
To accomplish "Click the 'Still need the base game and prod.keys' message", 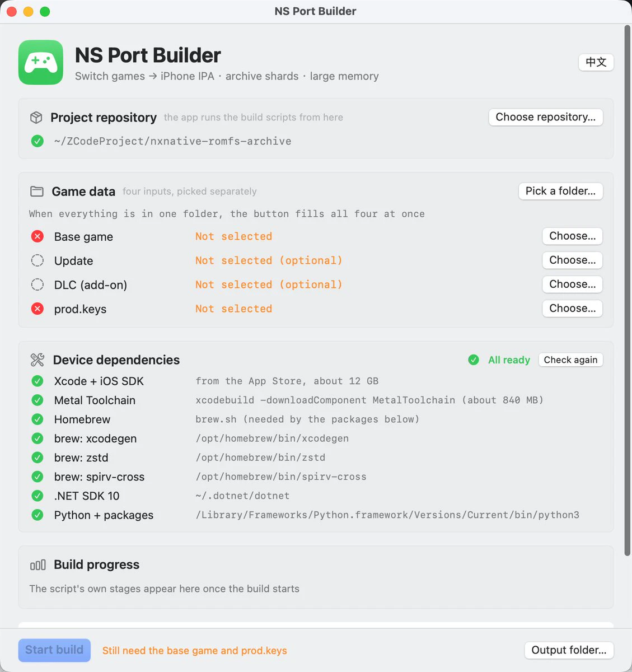I will 195,651.
